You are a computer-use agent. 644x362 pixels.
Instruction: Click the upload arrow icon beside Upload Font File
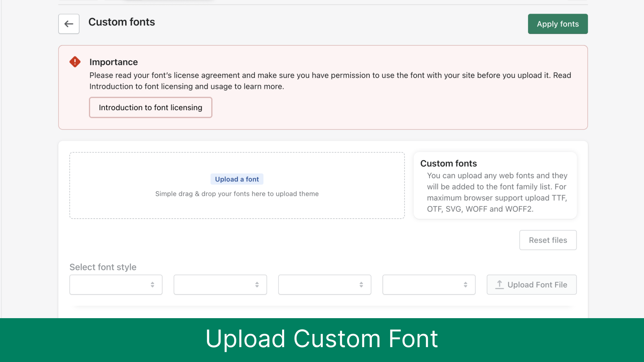coord(500,284)
